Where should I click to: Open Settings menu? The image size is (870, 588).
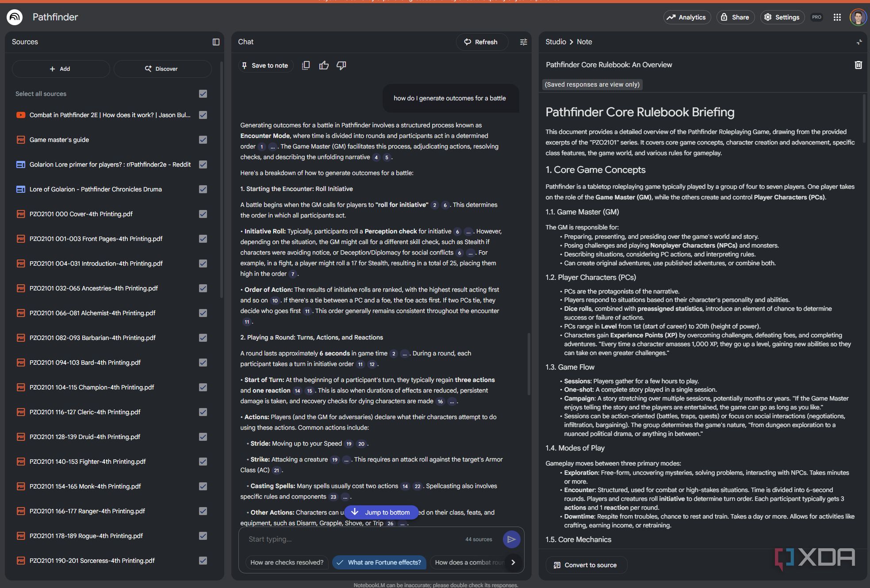tap(782, 17)
